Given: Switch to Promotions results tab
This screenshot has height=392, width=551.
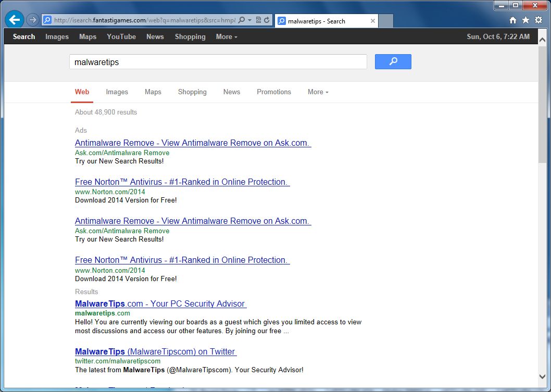Looking at the screenshot, I should point(274,92).
